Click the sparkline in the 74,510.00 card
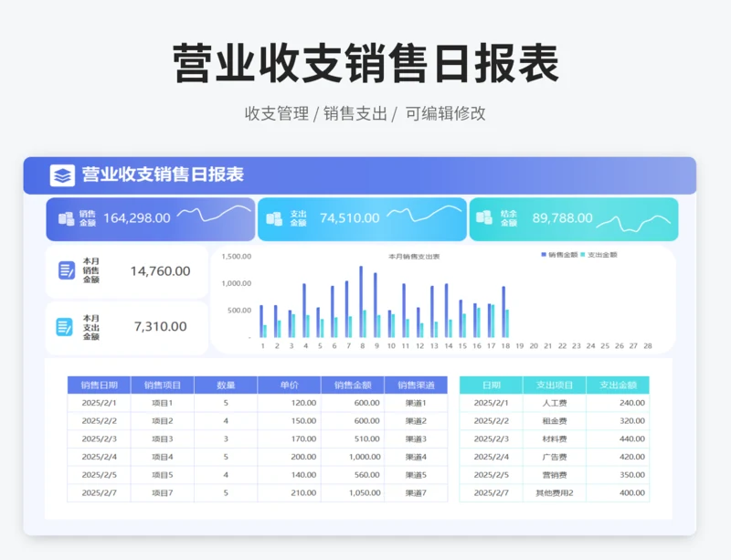The height and width of the screenshot is (560, 731). point(424,213)
